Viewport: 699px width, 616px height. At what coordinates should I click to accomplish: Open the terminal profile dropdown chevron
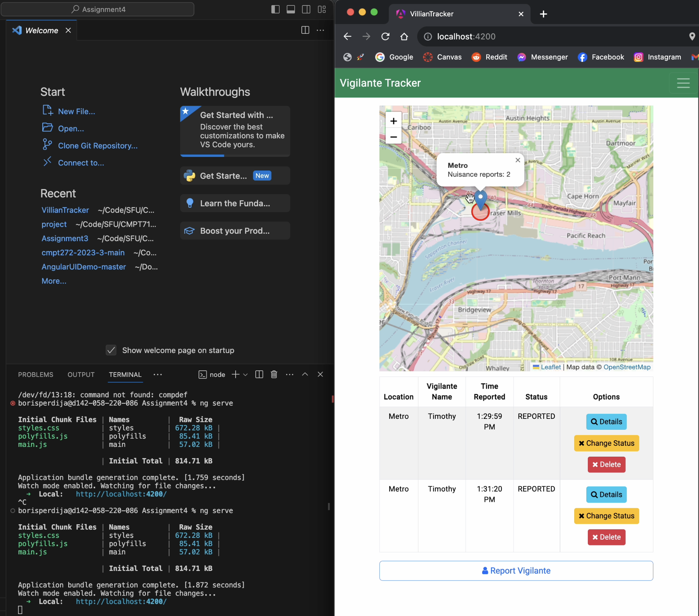coord(245,375)
